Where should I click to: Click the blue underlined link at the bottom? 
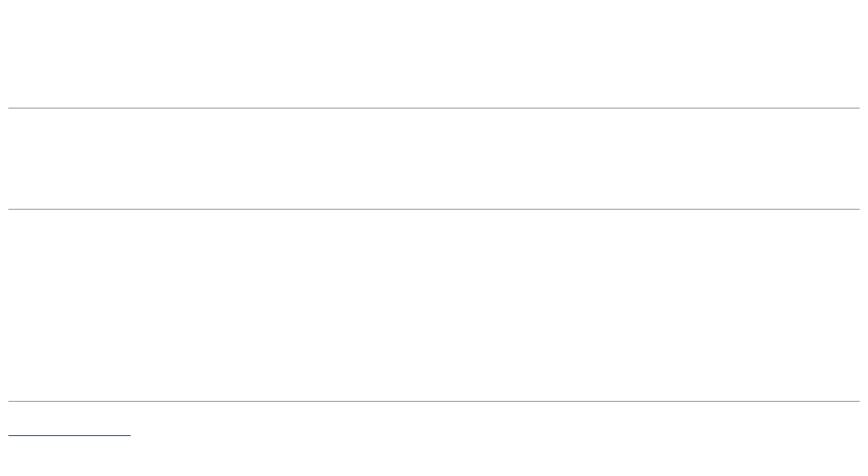point(70,435)
